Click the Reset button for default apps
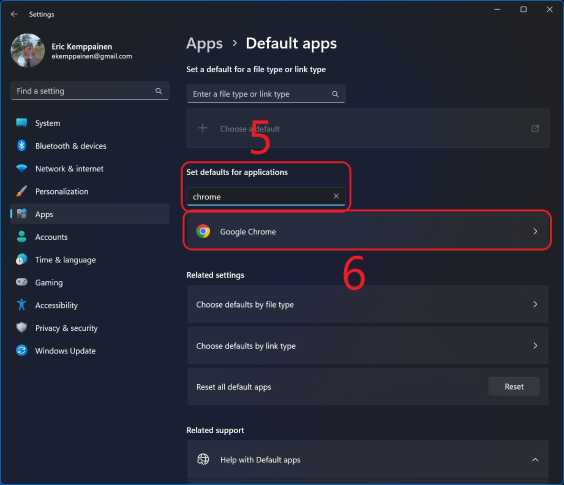This screenshot has height=485, width=564. point(514,387)
